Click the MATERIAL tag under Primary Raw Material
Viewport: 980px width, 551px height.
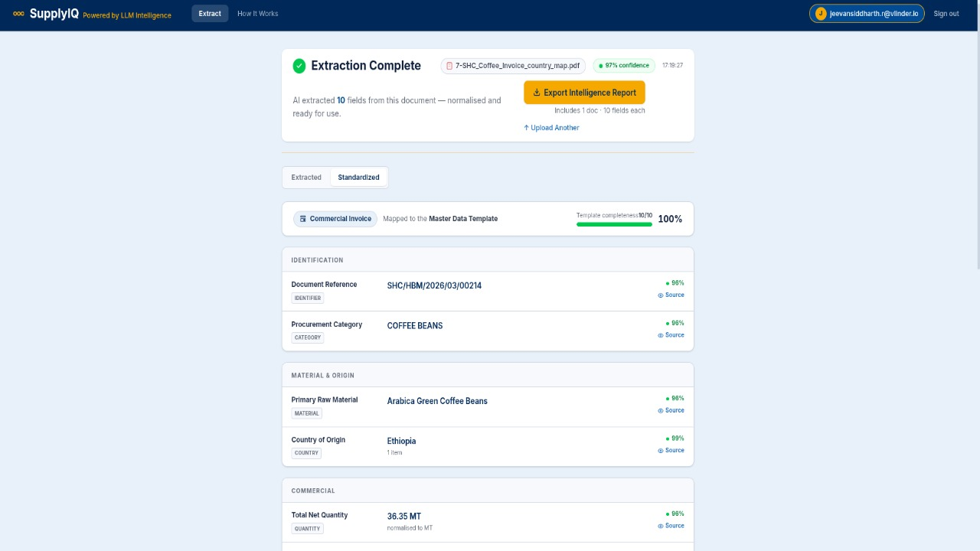click(306, 413)
